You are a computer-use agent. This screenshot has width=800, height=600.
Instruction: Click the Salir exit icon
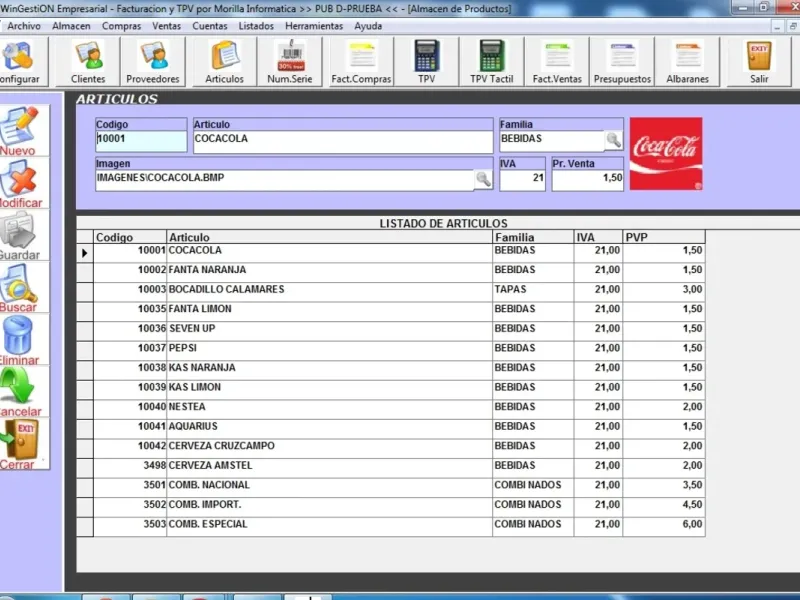coord(759,62)
